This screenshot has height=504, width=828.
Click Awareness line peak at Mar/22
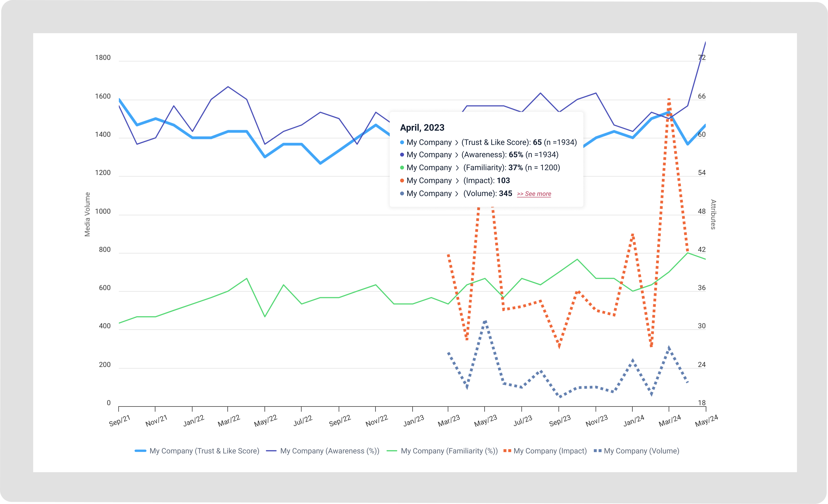pyautogui.click(x=228, y=87)
